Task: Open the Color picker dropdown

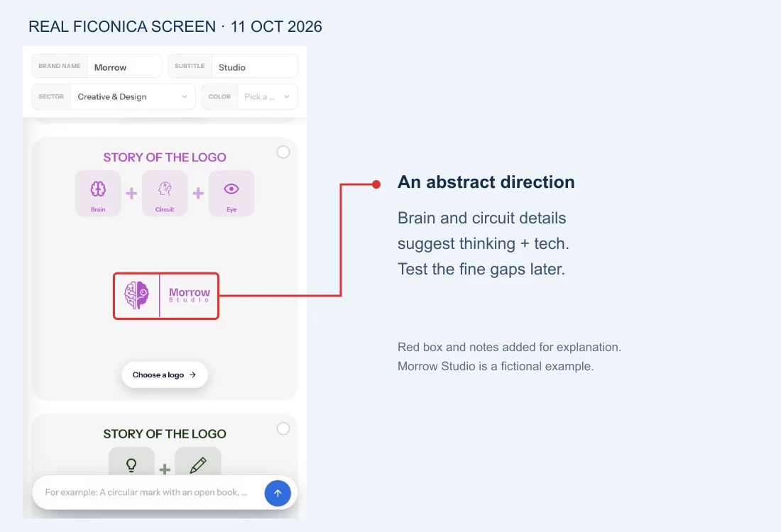Action: 249,96
